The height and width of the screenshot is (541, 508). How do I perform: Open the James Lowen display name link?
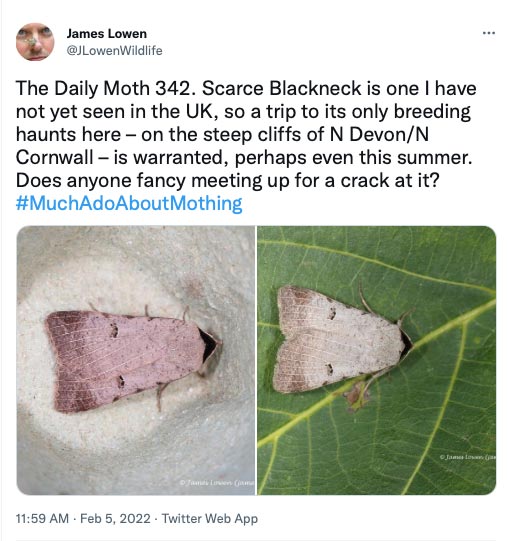pyautogui.click(x=107, y=33)
